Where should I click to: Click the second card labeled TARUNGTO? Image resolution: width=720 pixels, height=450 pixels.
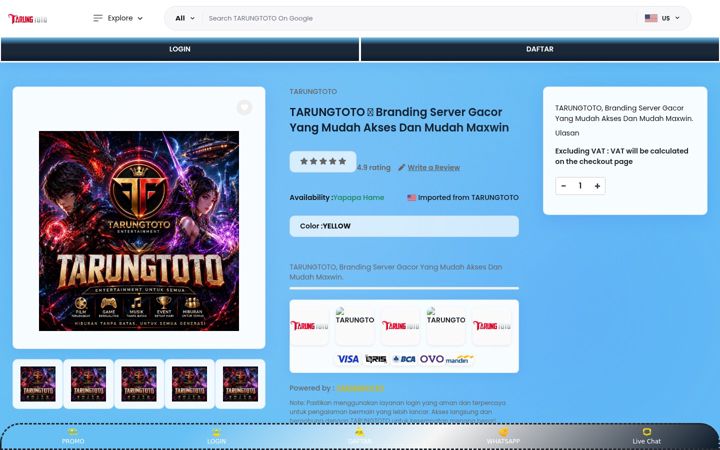pos(355,326)
